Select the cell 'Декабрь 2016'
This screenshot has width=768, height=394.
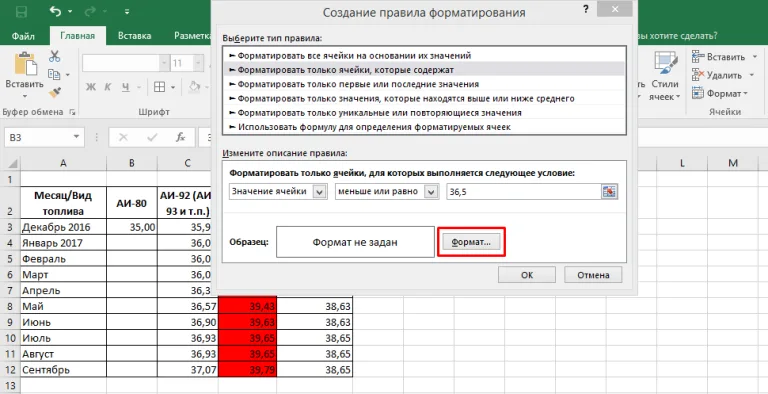pos(63,227)
